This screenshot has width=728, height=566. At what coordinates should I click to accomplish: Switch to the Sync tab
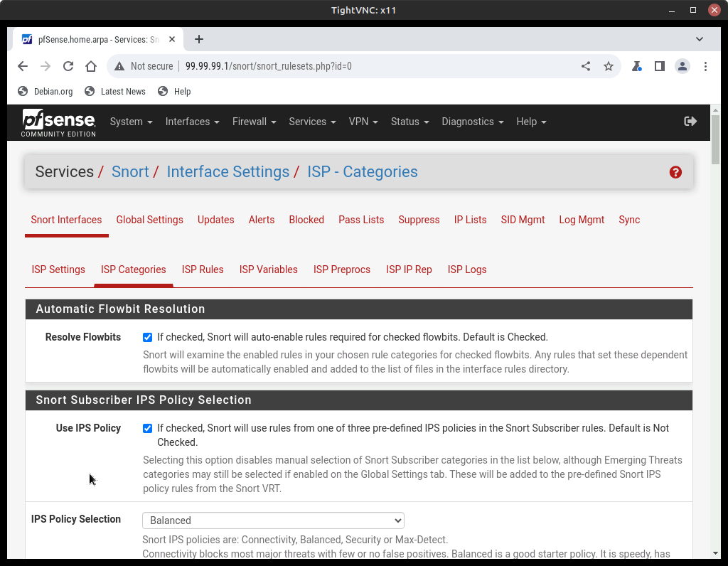click(x=629, y=220)
